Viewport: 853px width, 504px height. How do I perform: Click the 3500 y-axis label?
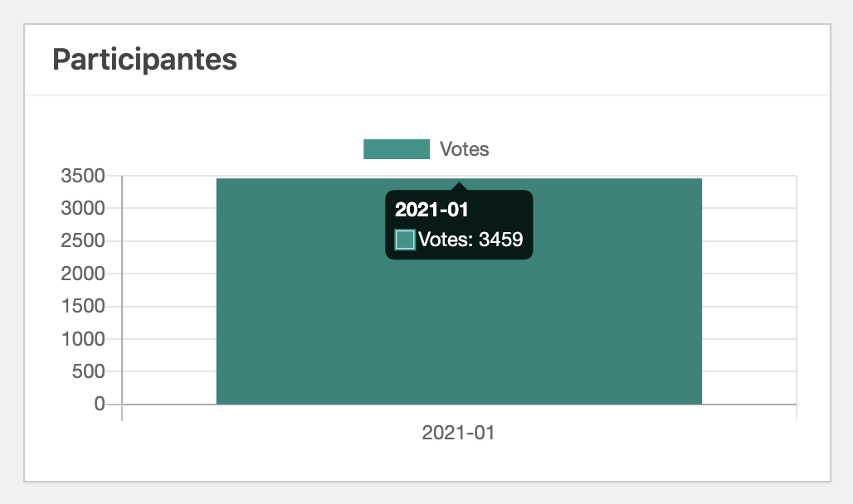point(83,176)
